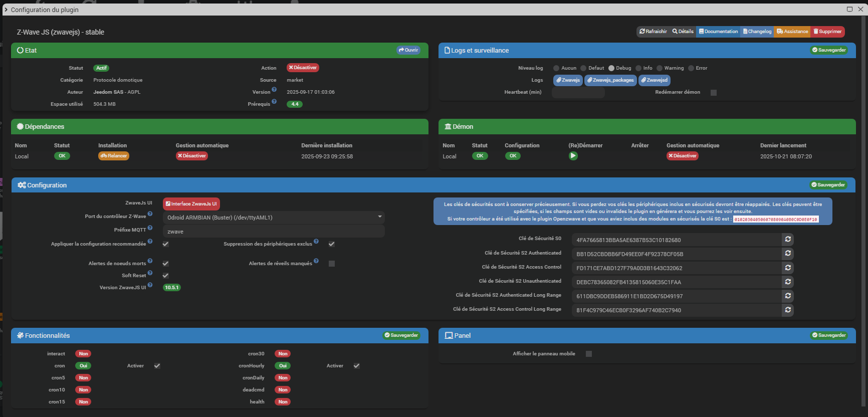Toggle Alertes de noeuds morts checkbox

165,264
